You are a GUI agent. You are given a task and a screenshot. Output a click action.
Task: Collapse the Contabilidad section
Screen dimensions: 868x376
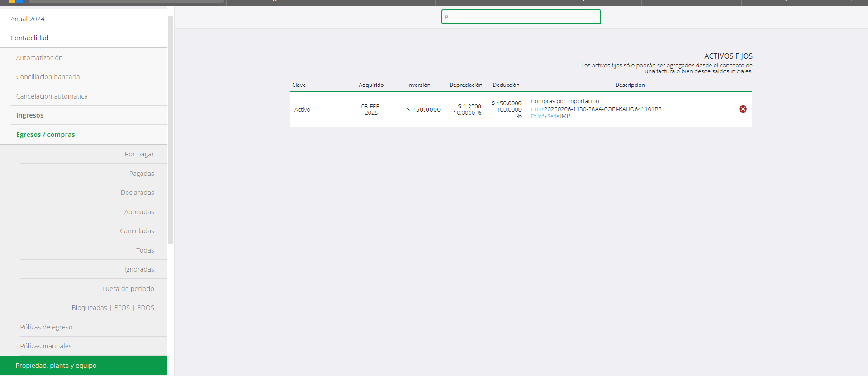point(29,38)
